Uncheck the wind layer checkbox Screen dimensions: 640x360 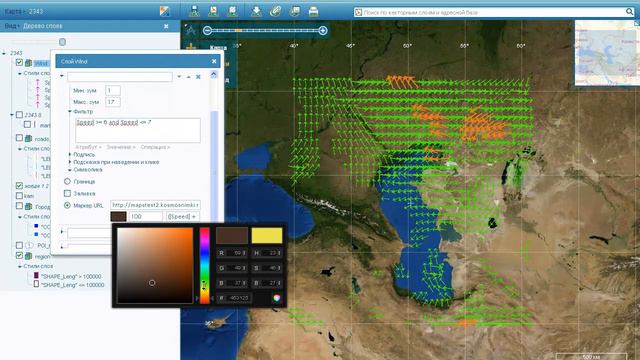[19, 62]
